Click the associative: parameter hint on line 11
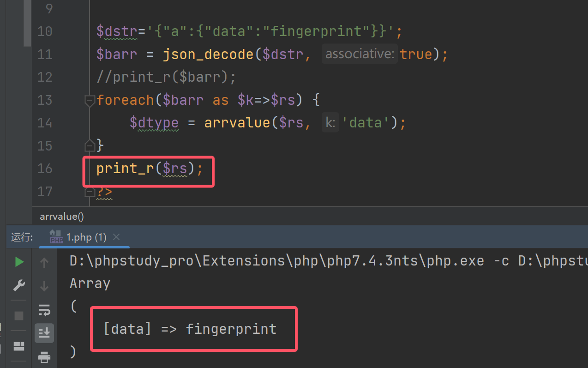The width and height of the screenshot is (588, 368). pos(360,54)
